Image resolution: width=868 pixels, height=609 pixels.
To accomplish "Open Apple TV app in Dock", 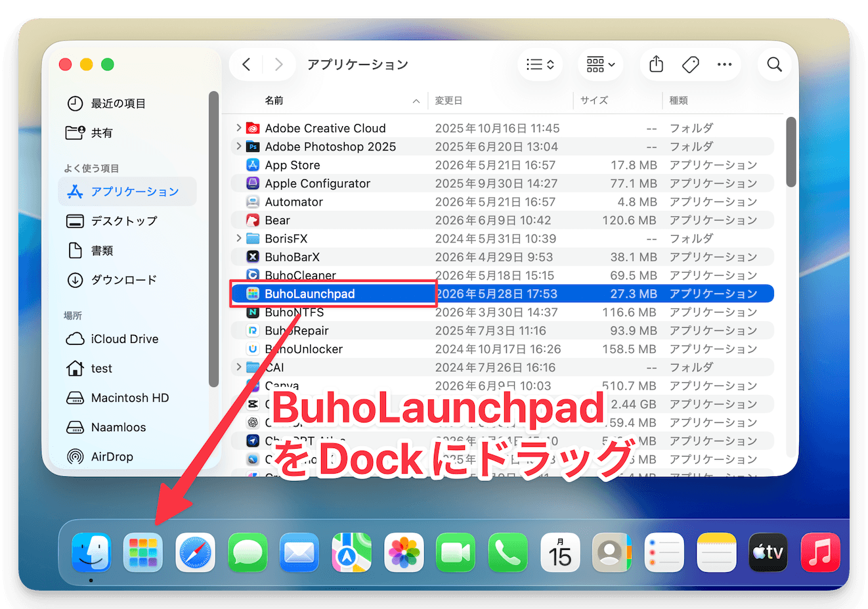I will (x=768, y=553).
